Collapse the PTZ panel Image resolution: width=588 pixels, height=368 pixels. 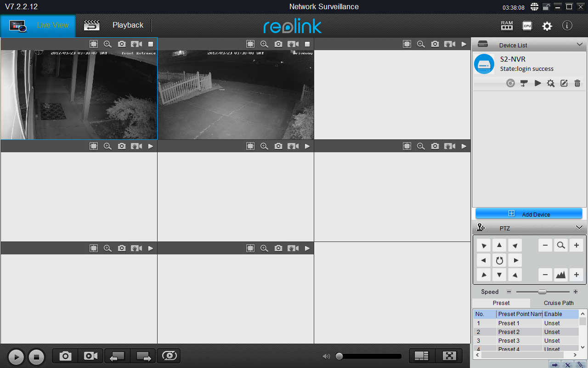tap(579, 228)
